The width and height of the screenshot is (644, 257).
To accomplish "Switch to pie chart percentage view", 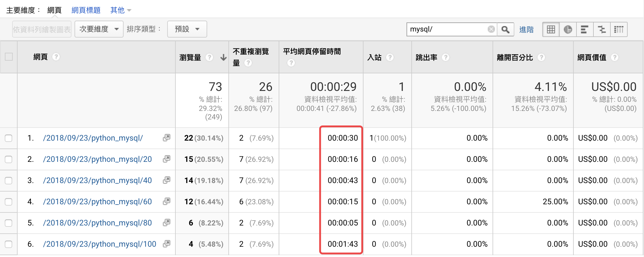I will pyautogui.click(x=568, y=29).
